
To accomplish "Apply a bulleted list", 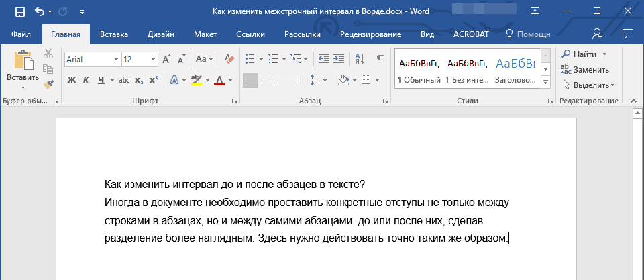I will (x=250, y=59).
